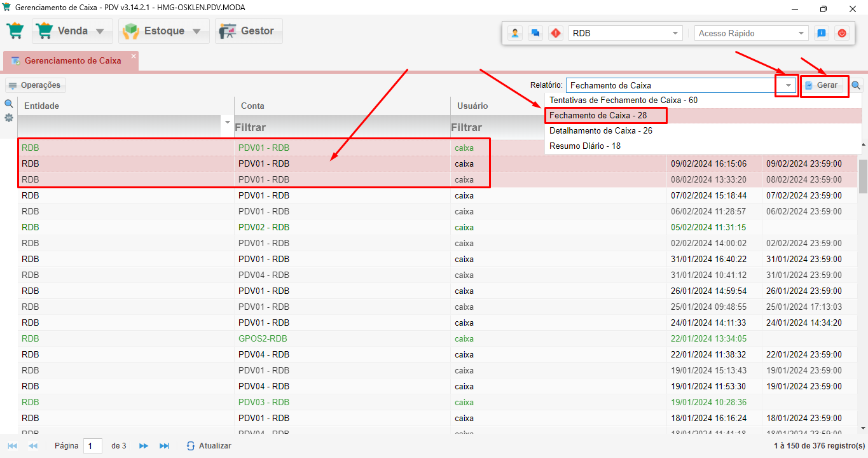Screen dimensions: 868x458
Task: Click the search magnifier beside Entidade header
Action: pyautogui.click(x=9, y=104)
